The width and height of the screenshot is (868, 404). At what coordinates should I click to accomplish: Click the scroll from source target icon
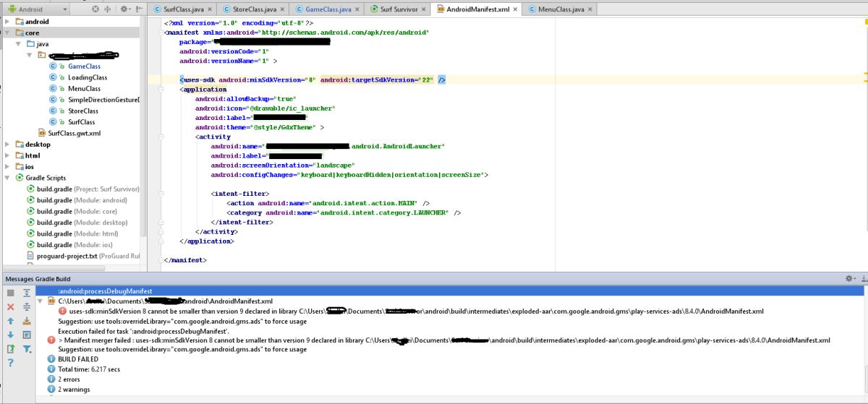tap(96, 9)
